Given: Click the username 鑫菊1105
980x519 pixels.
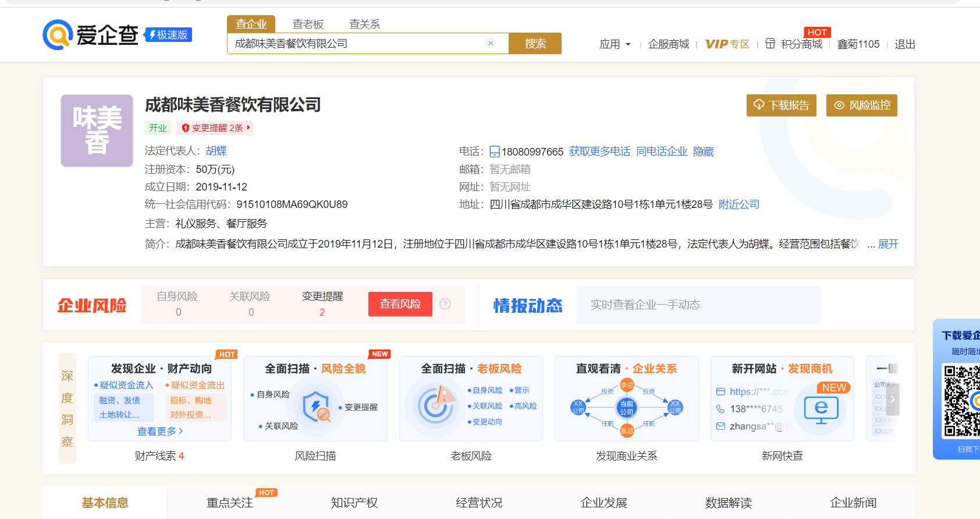Looking at the screenshot, I should click(x=858, y=44).
